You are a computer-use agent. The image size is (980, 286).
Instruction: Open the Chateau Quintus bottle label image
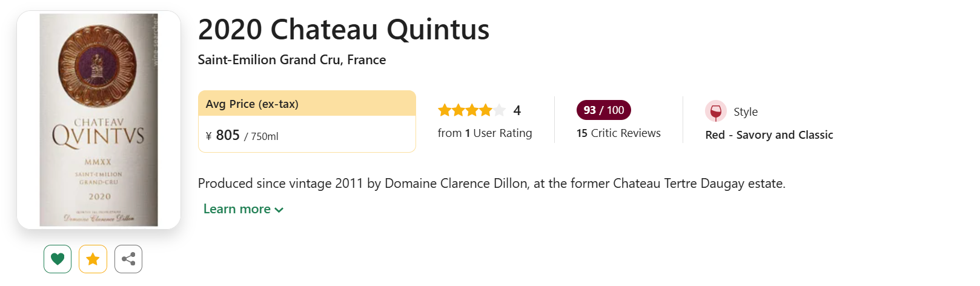pyautogui.click(x=99, y=120)
